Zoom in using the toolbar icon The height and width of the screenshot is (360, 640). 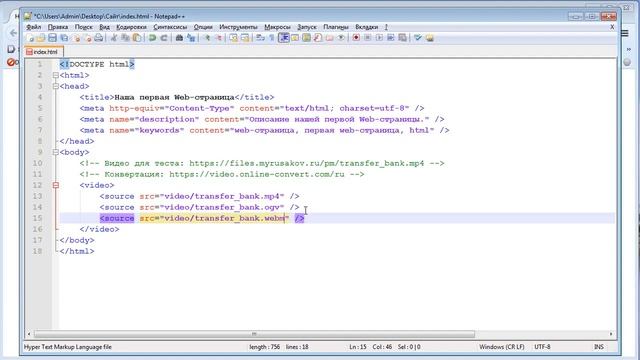[x=207, y=38]
